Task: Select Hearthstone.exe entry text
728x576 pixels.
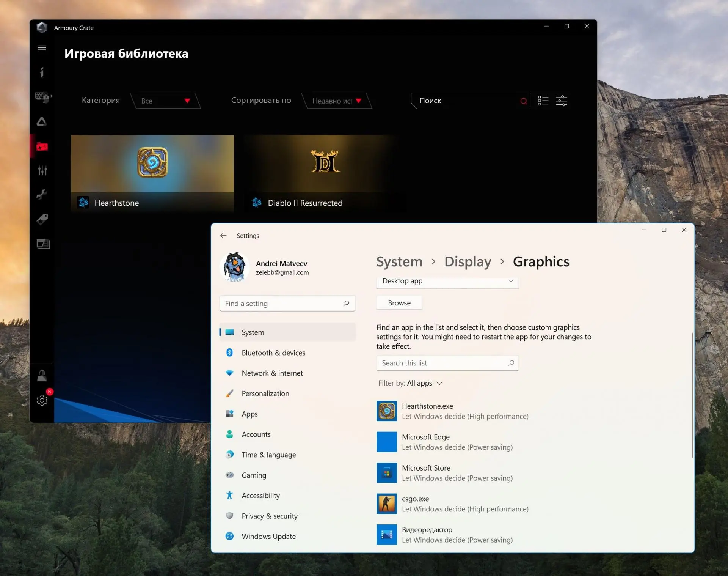Action: point(465,411)
